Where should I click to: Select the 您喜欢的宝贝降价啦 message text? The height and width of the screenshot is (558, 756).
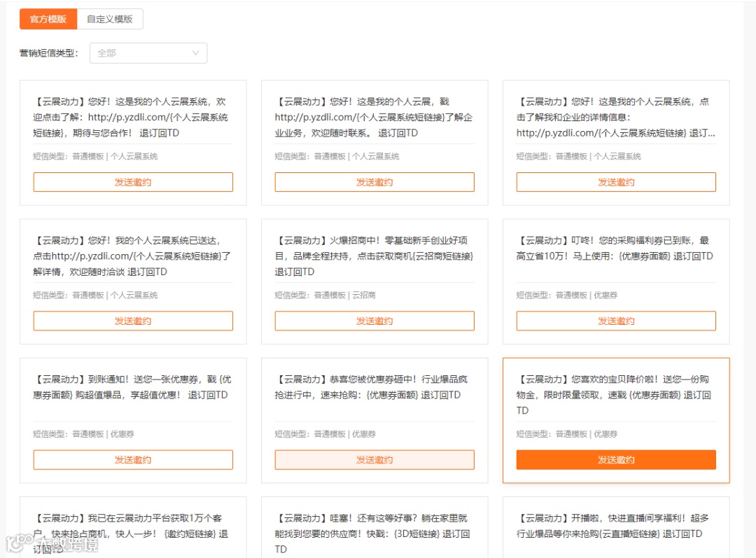[x=614, y=395]
